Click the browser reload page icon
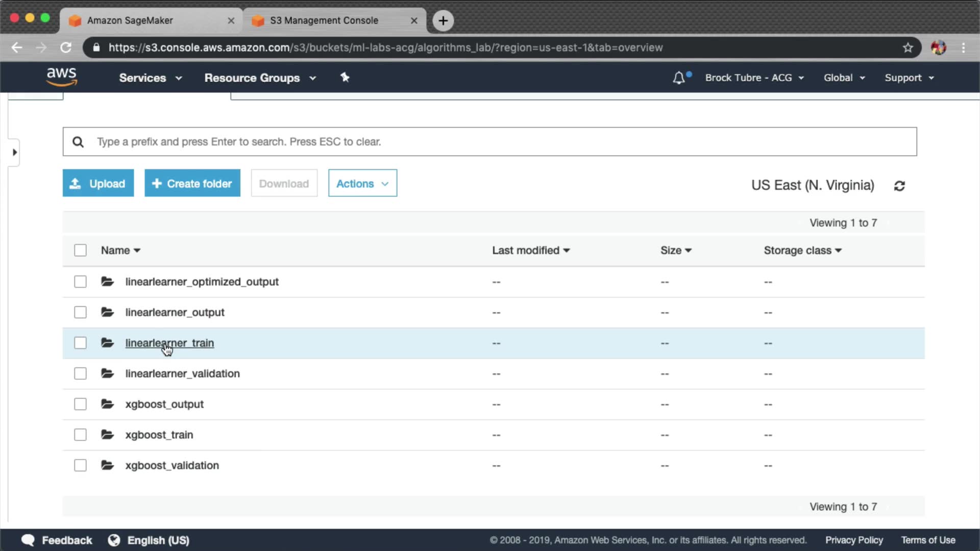 pyautogui.click(x=66, y=47)
